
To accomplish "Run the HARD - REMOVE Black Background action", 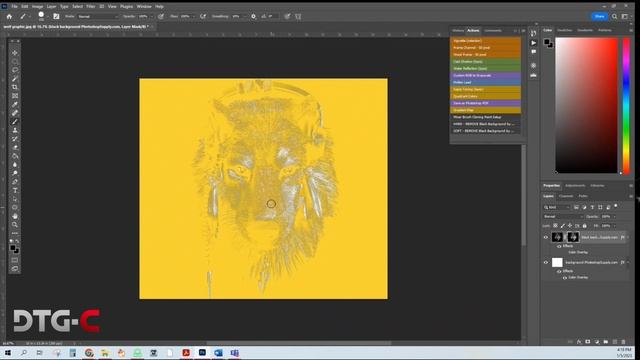I will coord(485,124).
